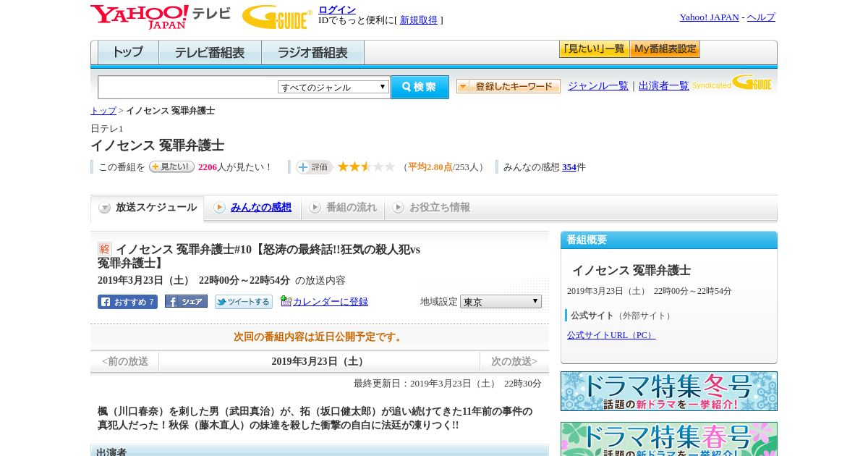
Task: Open the ラジオ番組表 tab
Action: tap(312, 53)
